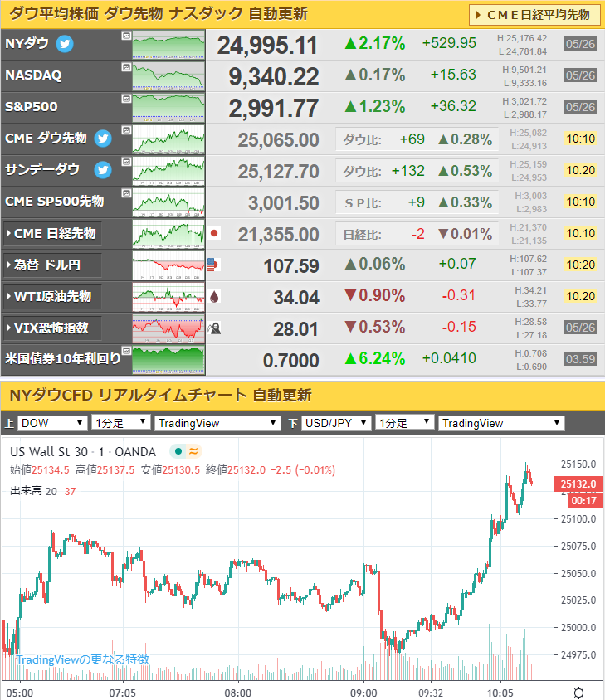Click chart title US Wall St 30

click(49, 452)
